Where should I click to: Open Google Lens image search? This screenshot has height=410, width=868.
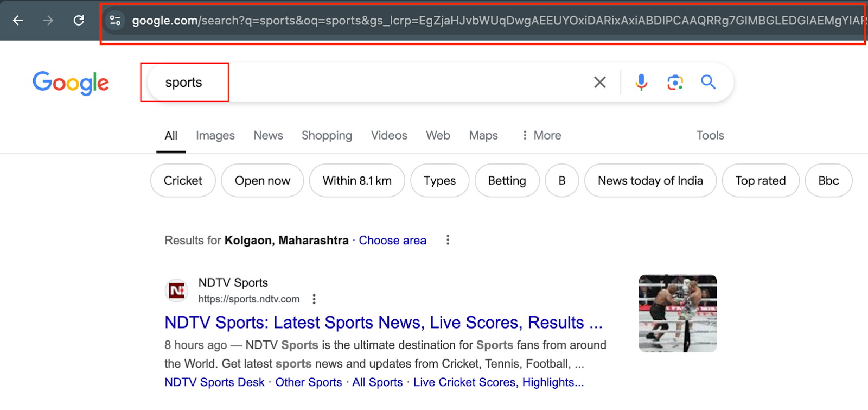tap(675, 83)
